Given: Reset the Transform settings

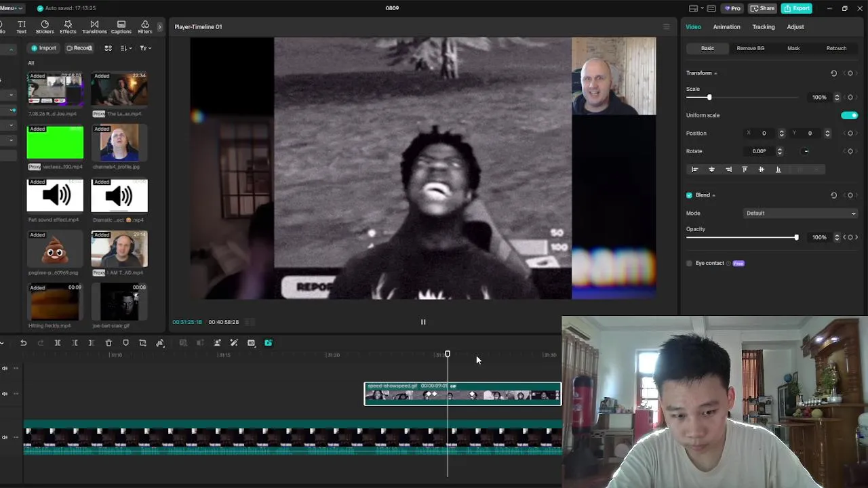Looking at the screenshot, I should point(833,73).
